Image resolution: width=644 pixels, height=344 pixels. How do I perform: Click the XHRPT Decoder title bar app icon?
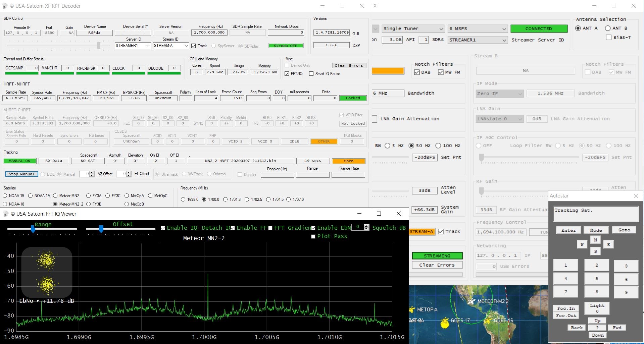click(5, 6)
